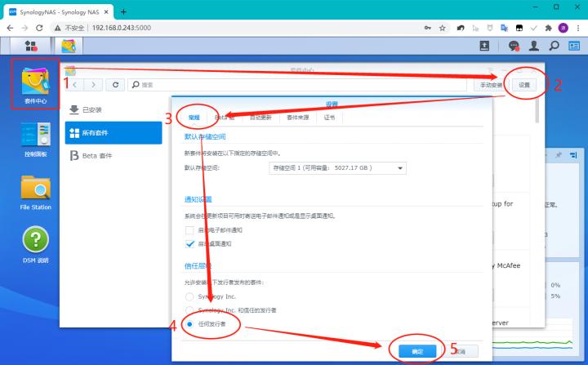Select 任何发行者 radio option
588x365 pixels.
[x=189, y=323]
